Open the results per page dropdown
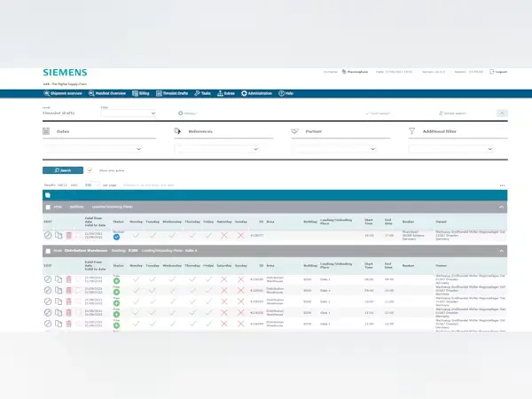The width and height of the screenshot is (532, 399). pos(91,184)
